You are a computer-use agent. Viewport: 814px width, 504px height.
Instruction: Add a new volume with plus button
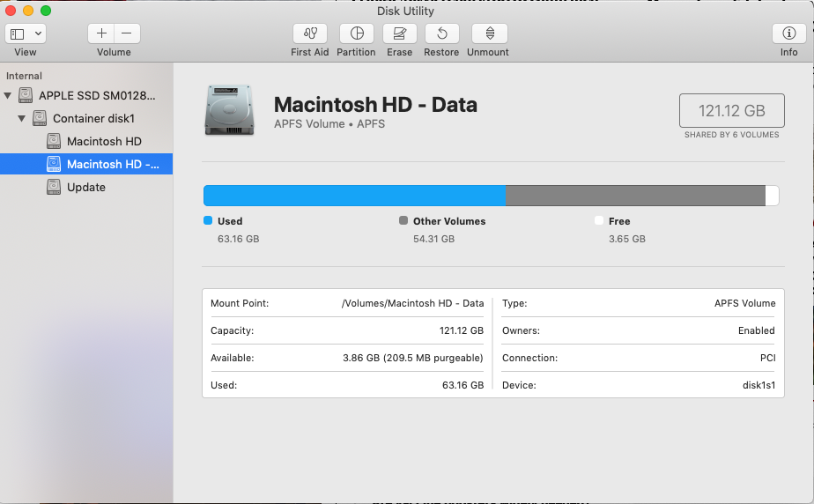[101, 33]
